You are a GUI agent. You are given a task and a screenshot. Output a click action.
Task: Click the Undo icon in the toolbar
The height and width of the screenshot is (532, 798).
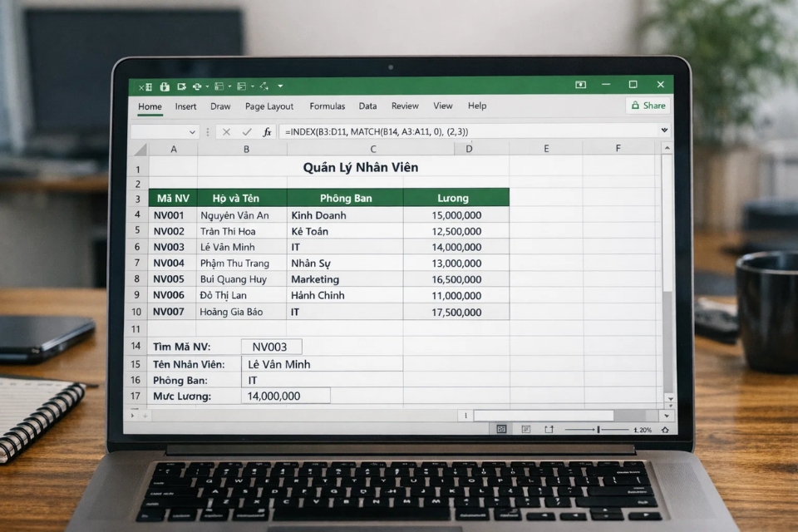pos(197,87)
